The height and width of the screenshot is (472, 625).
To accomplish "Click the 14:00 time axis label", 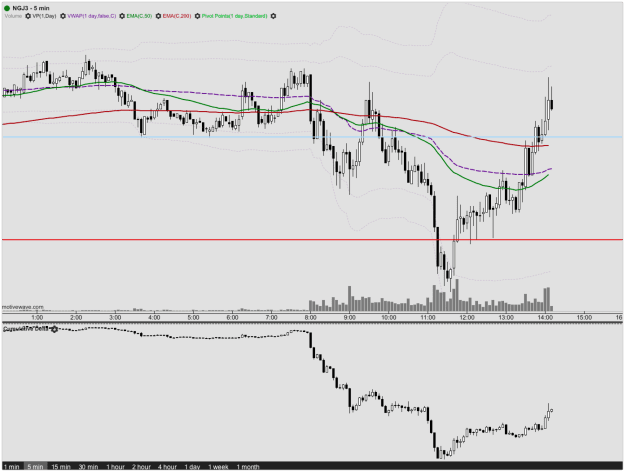I will (x=545, y=318).
